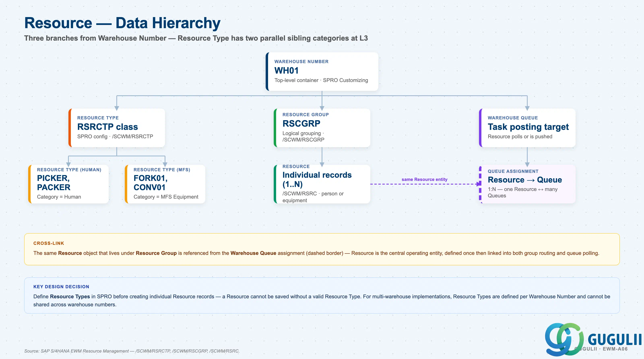The height and width of the screenshot is (359, 644).
Task: Click the subtitle 'Three branches from Warehouse Number'
Action: tap(95, 38)
